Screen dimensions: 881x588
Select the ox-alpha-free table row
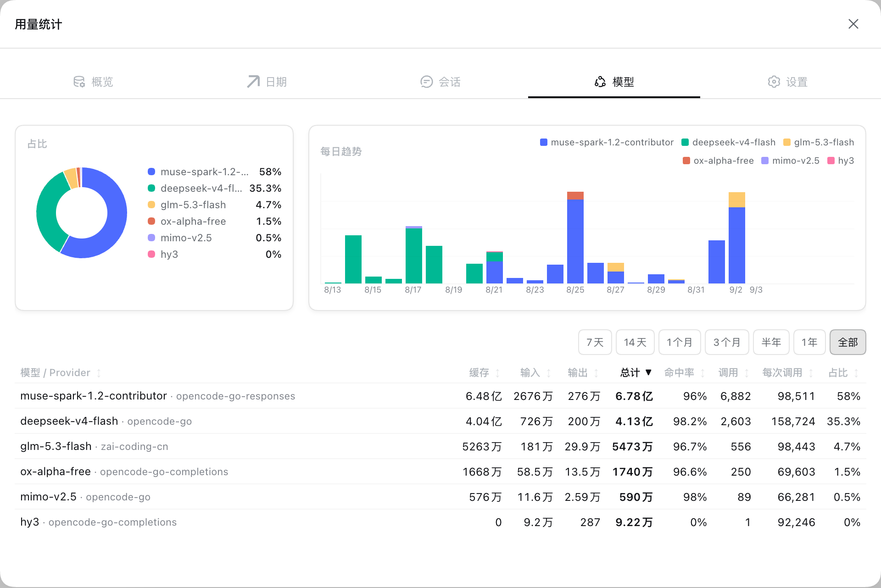440,472
